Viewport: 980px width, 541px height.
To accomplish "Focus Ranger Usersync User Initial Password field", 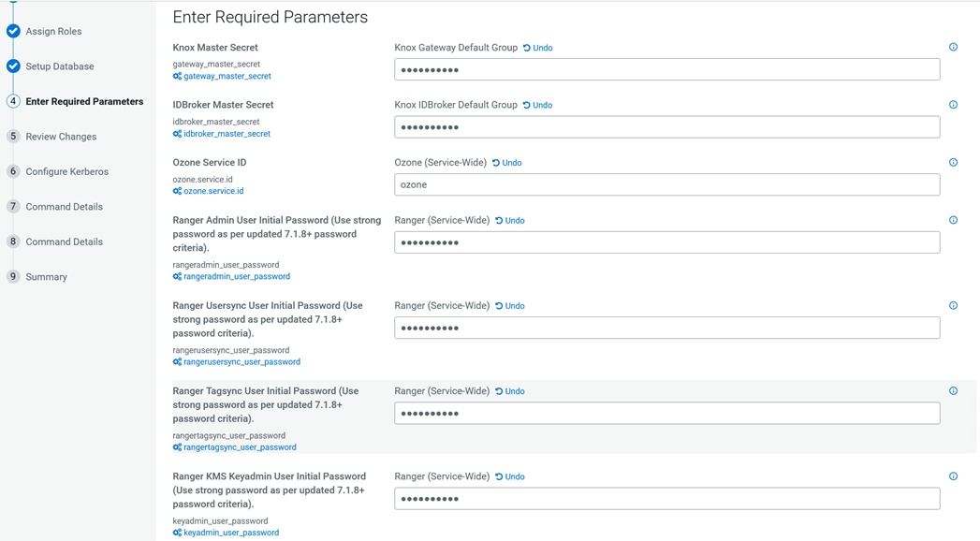I will coord(666,328).
